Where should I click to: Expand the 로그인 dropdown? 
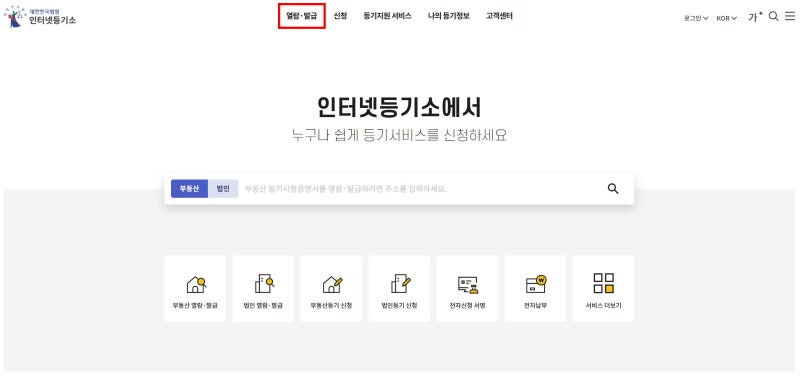pos(696,18)
